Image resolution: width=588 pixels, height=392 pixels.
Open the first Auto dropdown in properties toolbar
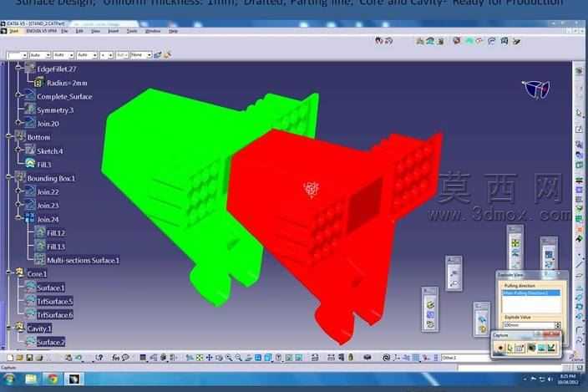pyautogui.click(x=40, y=55)
